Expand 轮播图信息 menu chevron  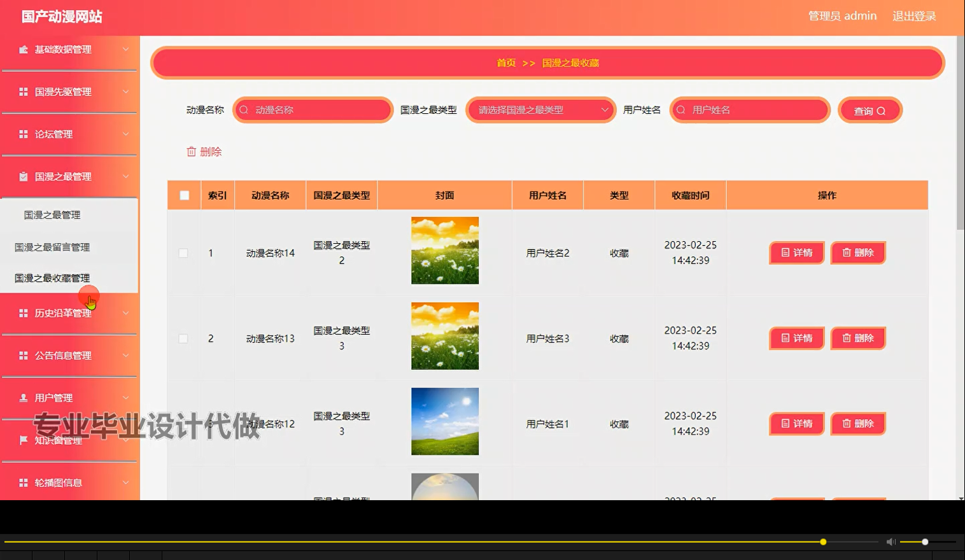tap(125, 483)
